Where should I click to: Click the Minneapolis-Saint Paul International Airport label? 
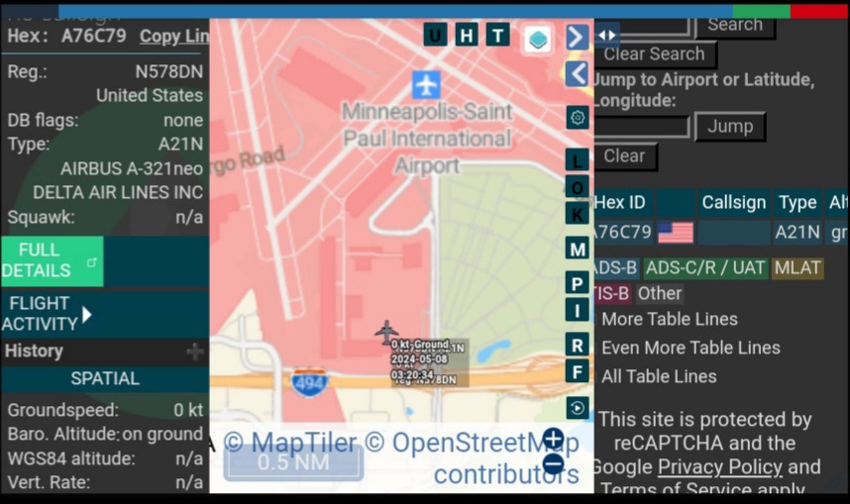pyautogui.click(x=427, y=139)
